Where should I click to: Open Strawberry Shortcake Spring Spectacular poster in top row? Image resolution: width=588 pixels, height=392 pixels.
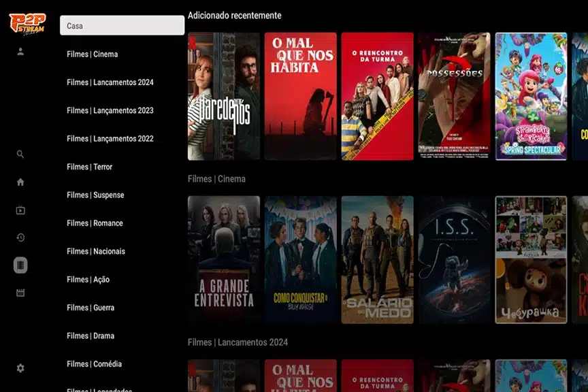[531, 97]
